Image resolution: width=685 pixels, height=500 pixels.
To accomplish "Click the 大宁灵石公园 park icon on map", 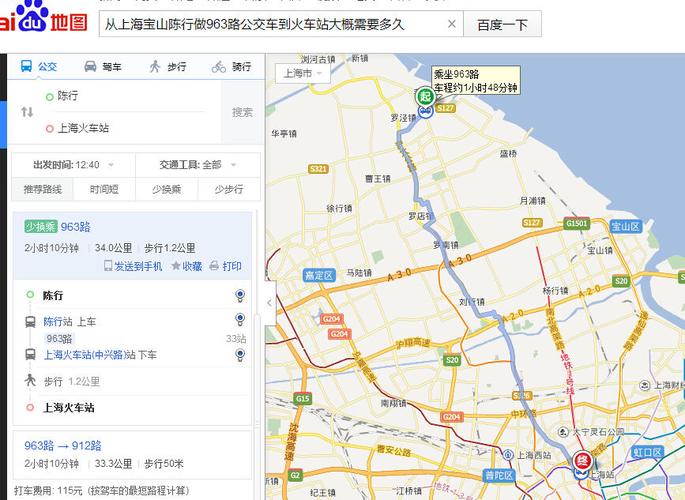I will coord(564,432).
